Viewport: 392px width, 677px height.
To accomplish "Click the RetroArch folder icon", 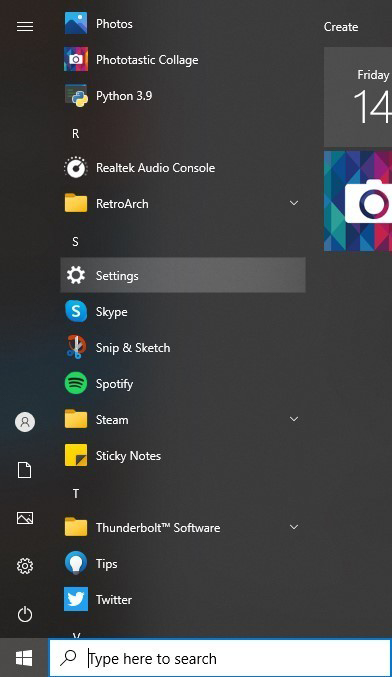I will pos(76,203).
